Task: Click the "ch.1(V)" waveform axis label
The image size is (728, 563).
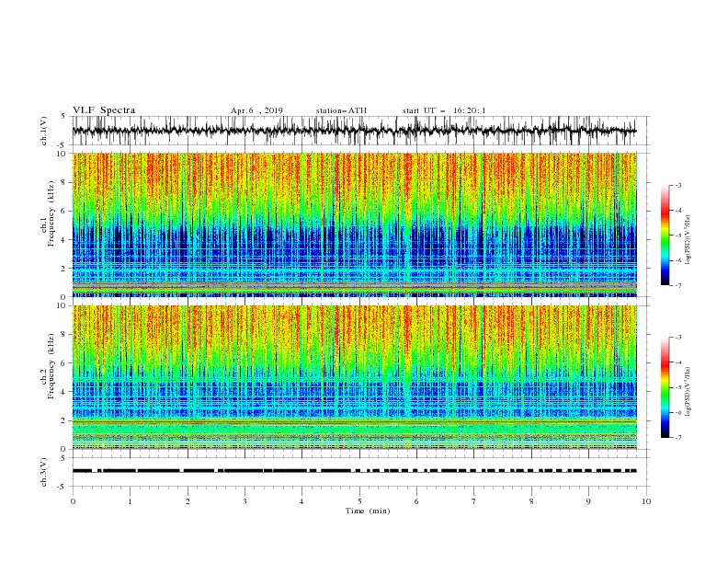Action: point(44,131)
